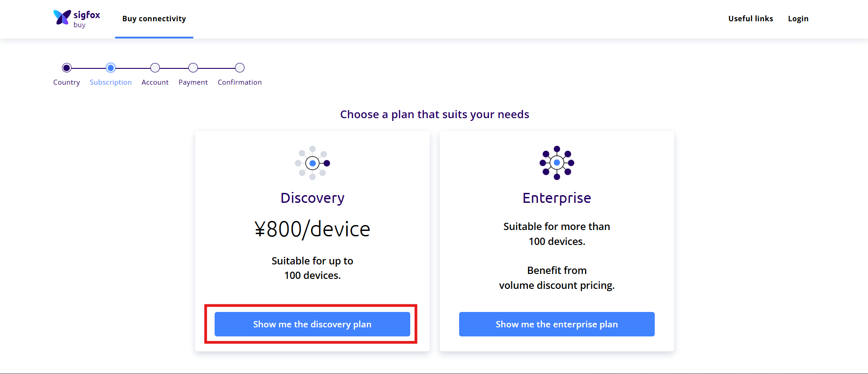The height and width of the screenshot is (374, 868).
Task: Open the Useful links menu
Action: point(750,19)
